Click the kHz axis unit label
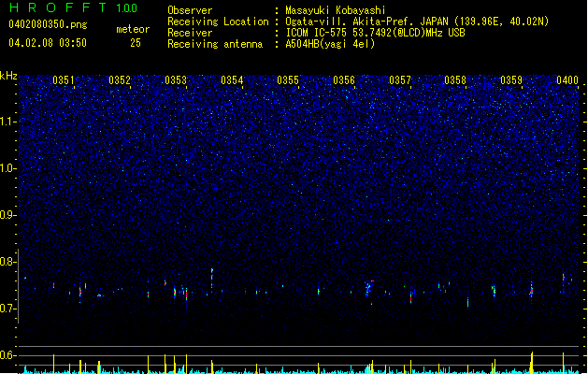 [8, 76]
